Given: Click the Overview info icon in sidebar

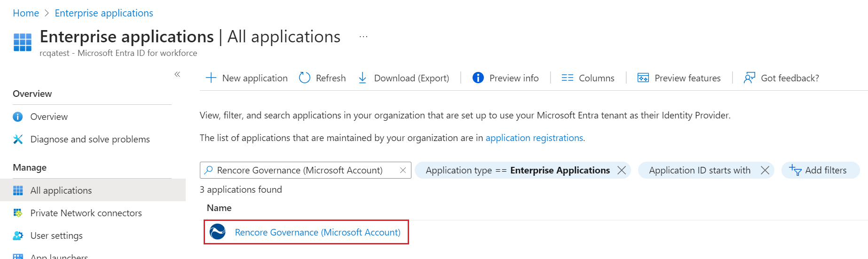Looking at the screenshot, I should (x=18, y=117).
